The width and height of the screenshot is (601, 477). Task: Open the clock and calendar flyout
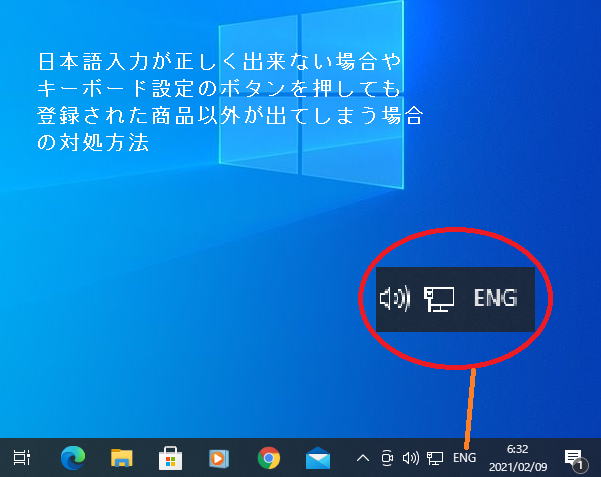[518, 458]
